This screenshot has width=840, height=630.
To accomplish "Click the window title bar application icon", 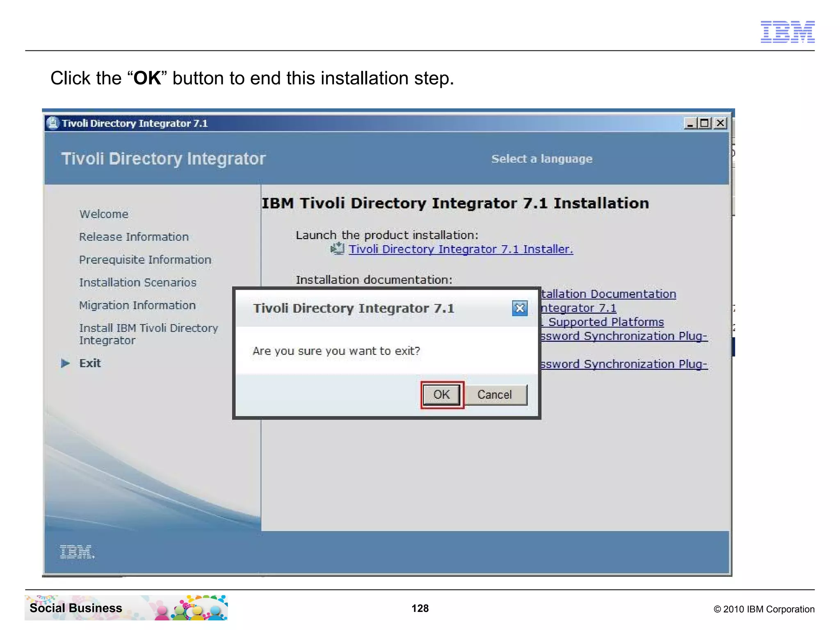I will click(x=52, y=123).
